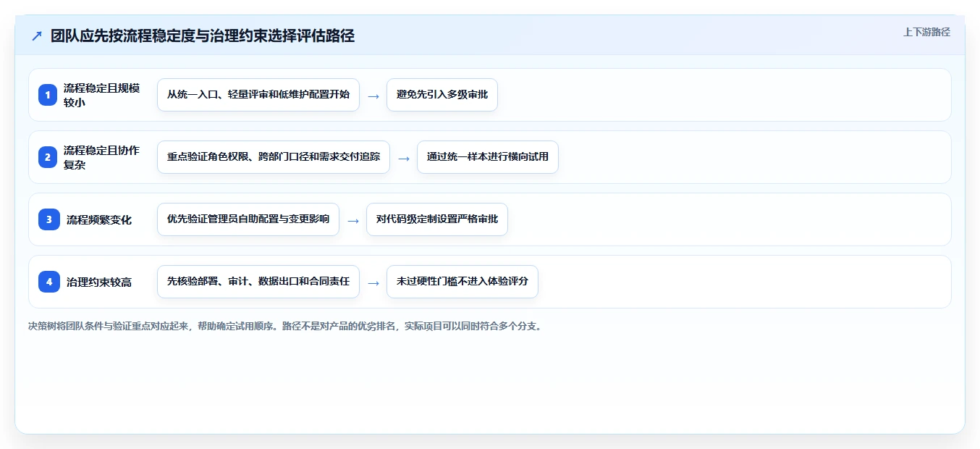Click the 优先验证管理员自助配置与变更影响 box
Image resolution: width=980 pixels, height=449 pixels.
click(248, 219)
